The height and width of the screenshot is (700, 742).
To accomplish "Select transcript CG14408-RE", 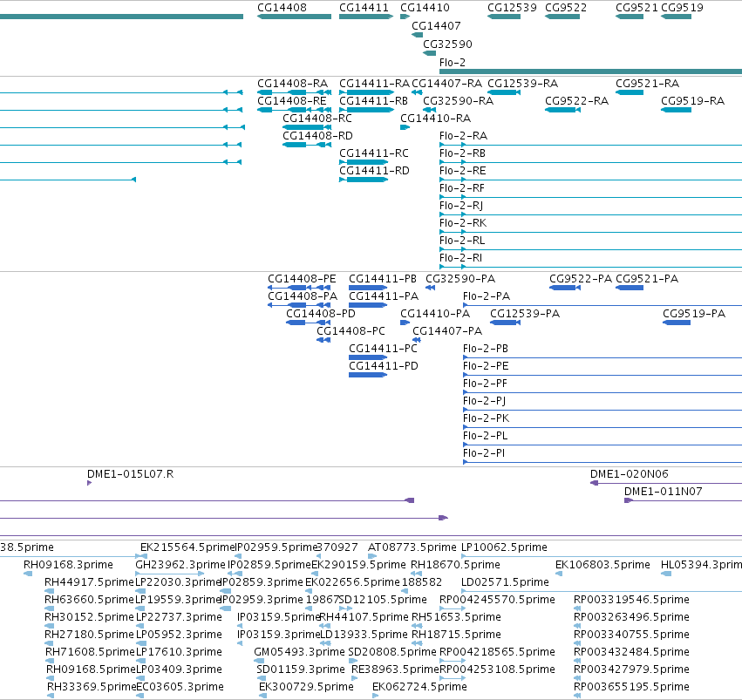I will point(292,101).
